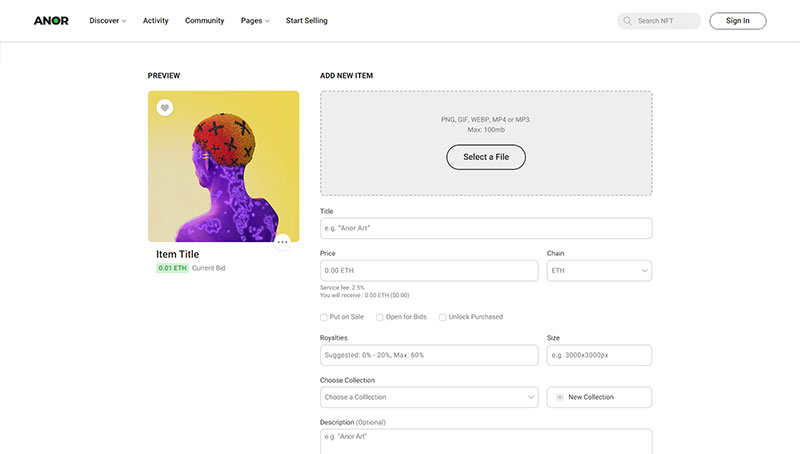Click the 'Service fee: 2.5%' text
Screen dimensions: 800x454
click(x=342, y=288)
